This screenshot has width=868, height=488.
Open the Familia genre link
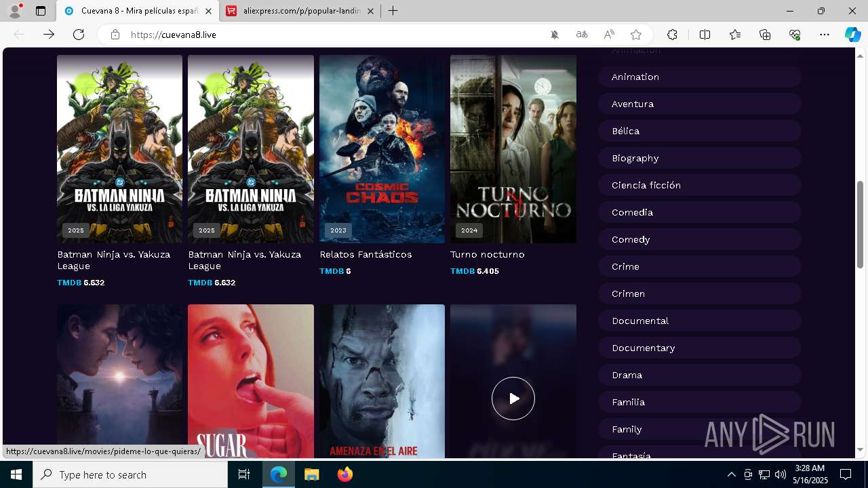coord(700,402)
